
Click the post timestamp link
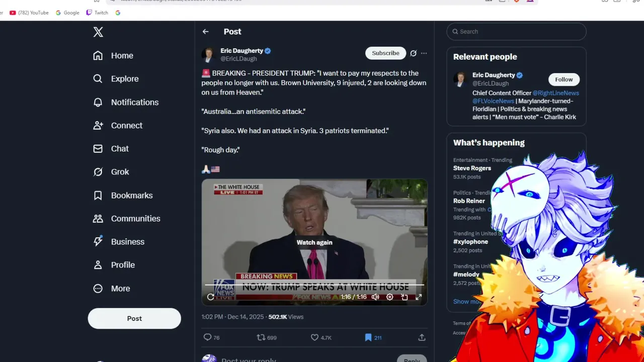tap(232, 317)
